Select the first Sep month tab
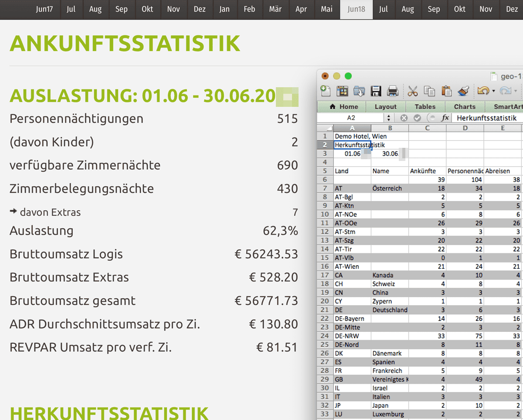The image size is (523, 420). click(x=122, y=9)
